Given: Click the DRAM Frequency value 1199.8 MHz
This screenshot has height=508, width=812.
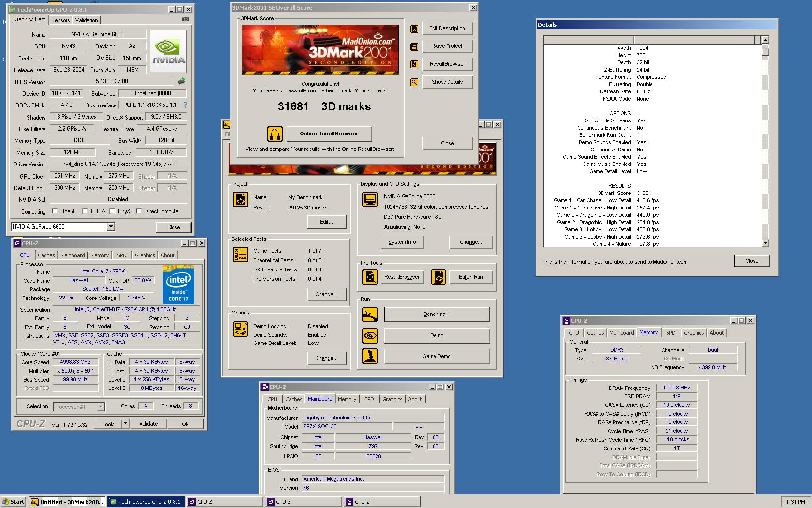Looking at the screenshot, I should 677,388.
